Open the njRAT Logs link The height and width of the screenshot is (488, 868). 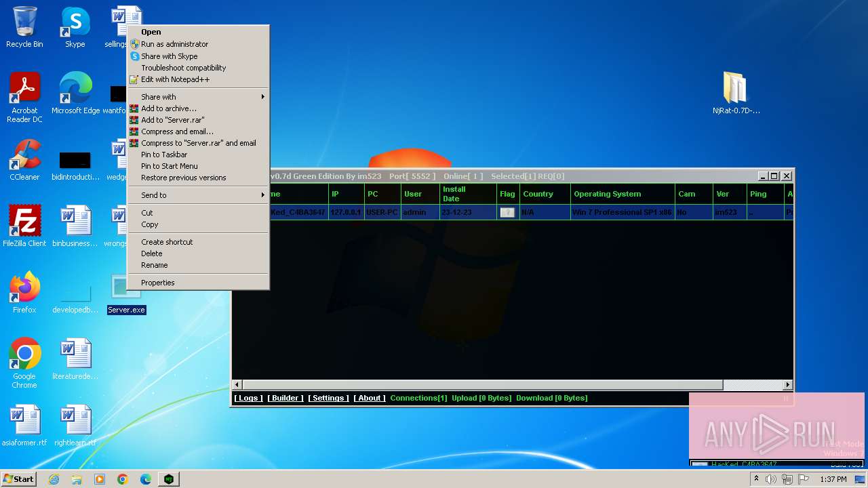(249, 398)
